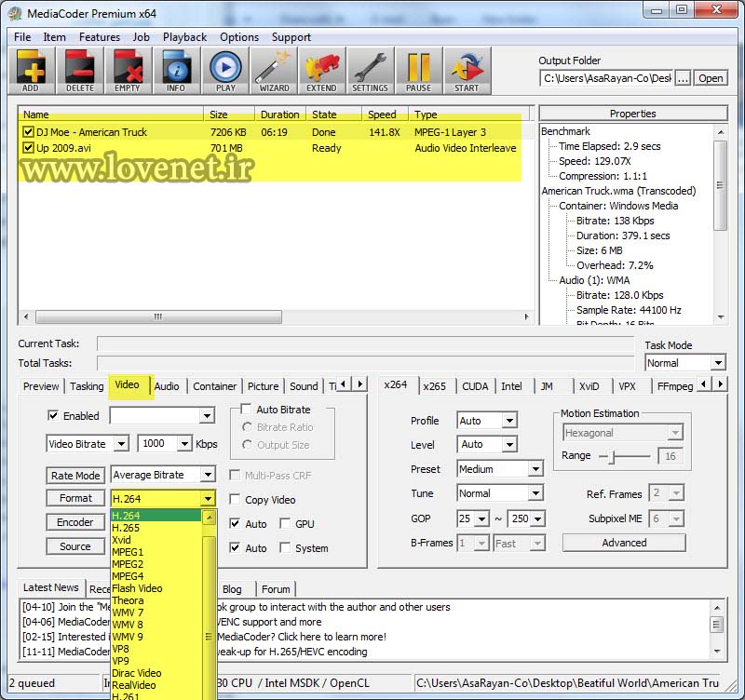Open the Forum news tab
This screenshot has height=700, width=745.
point(276,589)
